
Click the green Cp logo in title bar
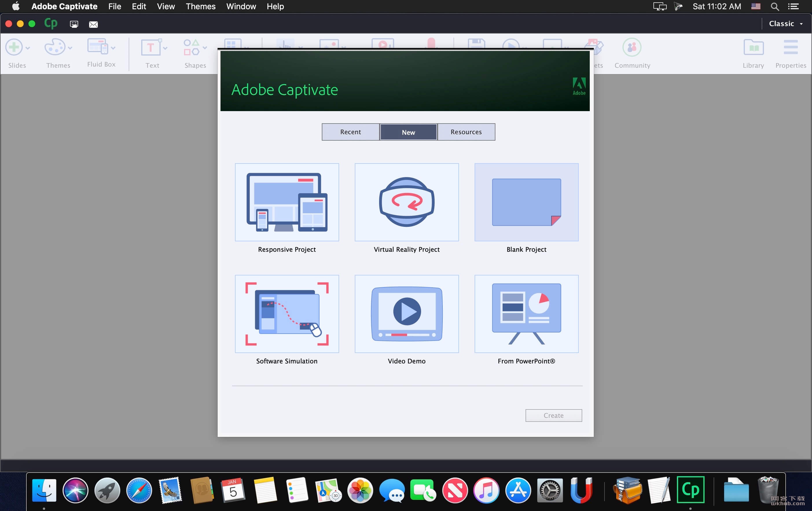51,24
